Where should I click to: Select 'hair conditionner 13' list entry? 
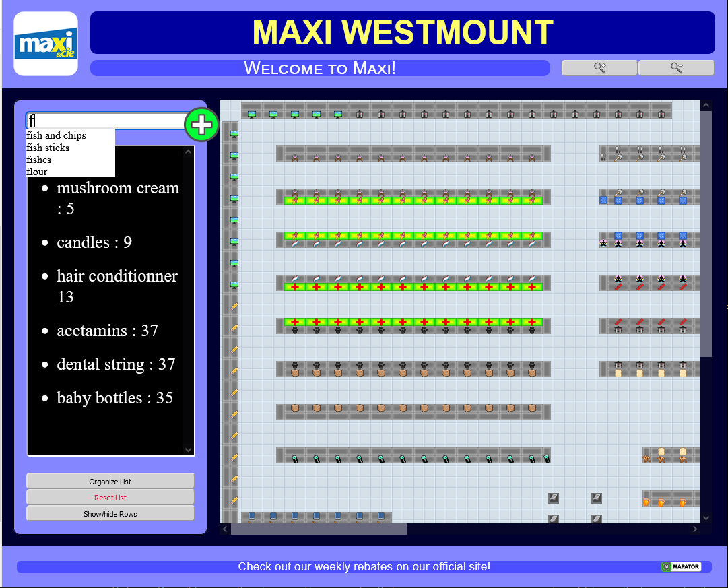(117, 286)
